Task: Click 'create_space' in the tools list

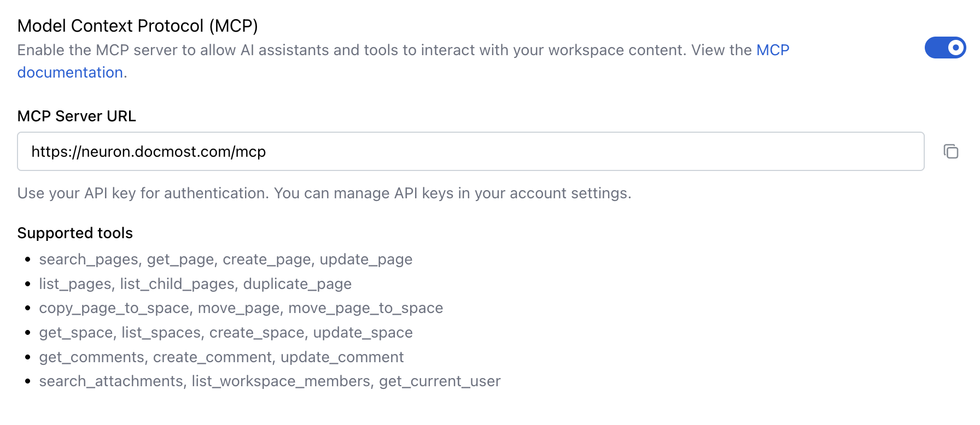Action: point(256,333)
